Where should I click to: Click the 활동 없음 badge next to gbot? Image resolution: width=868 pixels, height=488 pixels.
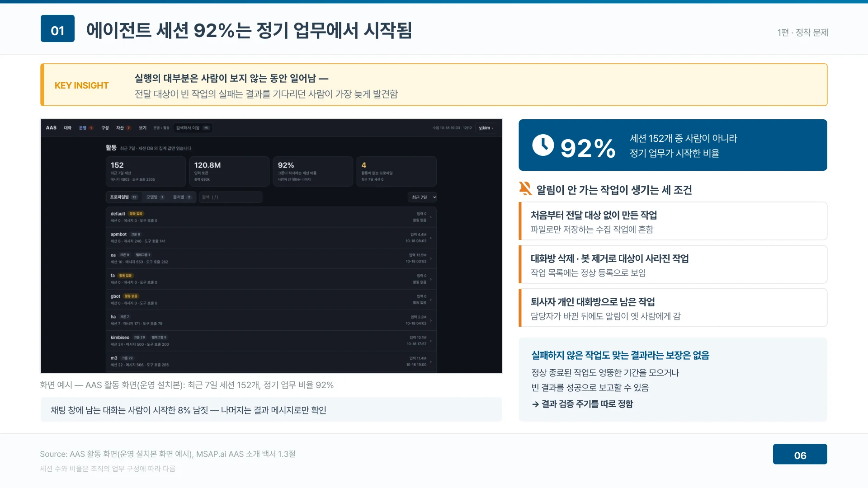coord(131,296)
